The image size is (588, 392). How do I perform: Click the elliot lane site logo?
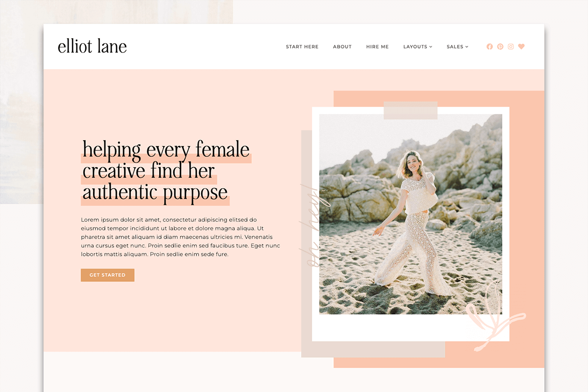coord(92,47)
